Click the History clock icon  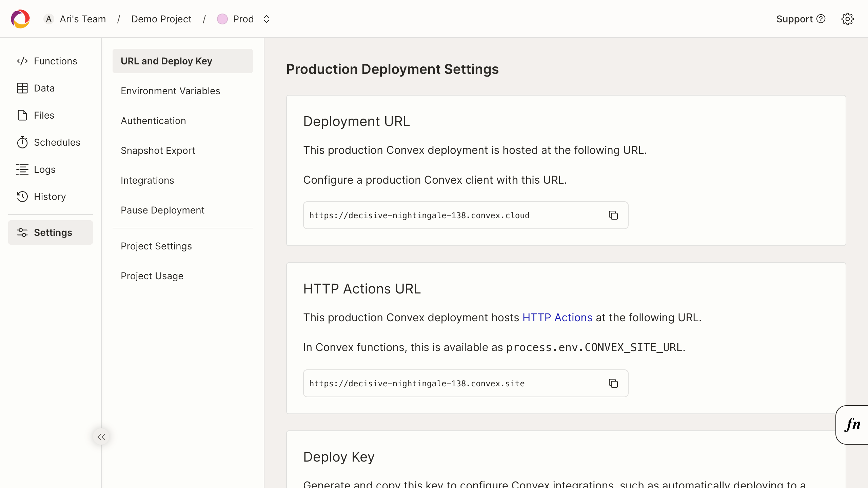pos(22,197)
